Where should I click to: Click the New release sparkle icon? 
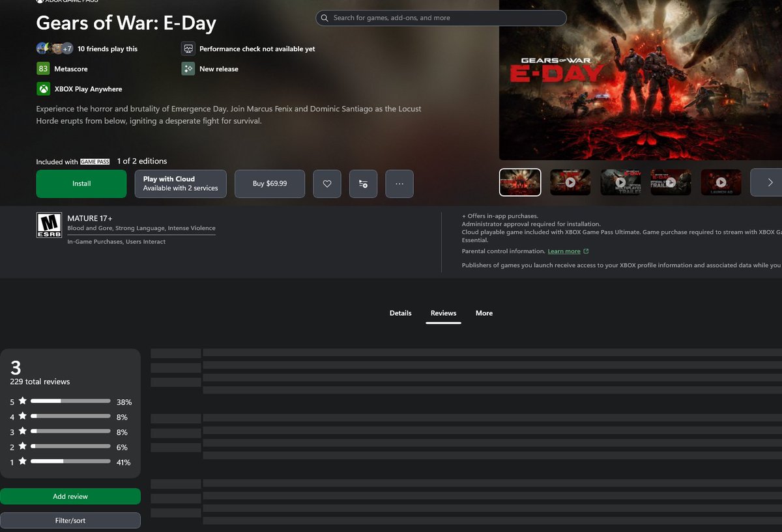coord(188,69)
